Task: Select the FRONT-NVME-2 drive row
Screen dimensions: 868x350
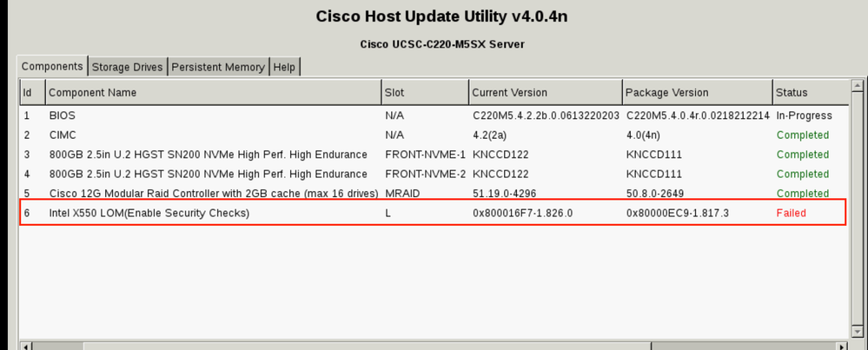Action: 434,174
